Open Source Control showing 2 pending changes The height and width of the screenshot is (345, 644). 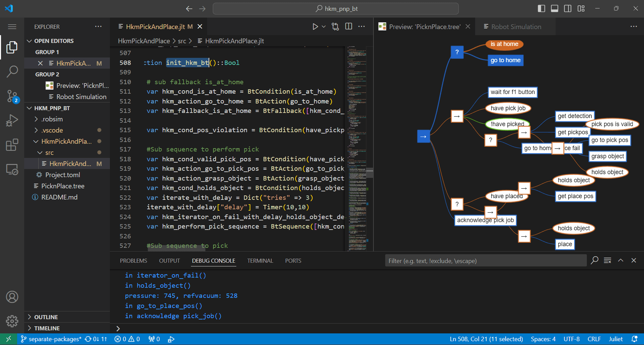point(12,96)
